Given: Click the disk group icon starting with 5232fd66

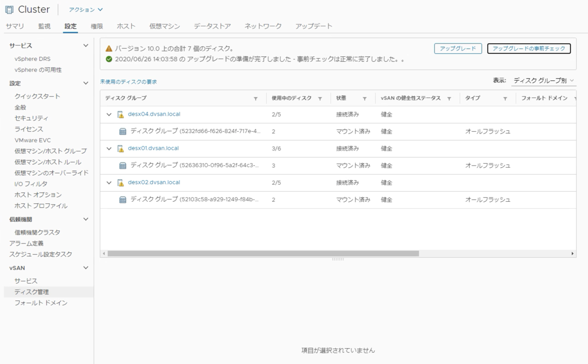Looking at the screenshot, I should (123, 131).
